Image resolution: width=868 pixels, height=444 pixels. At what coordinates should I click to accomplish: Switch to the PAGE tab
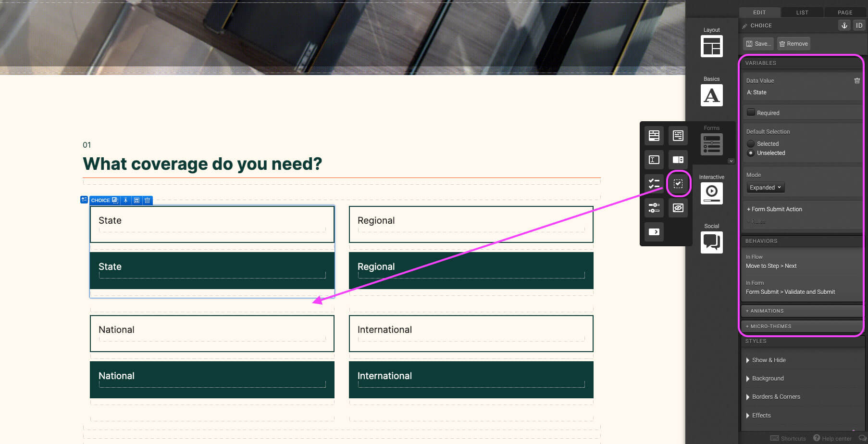pos(845,13)
